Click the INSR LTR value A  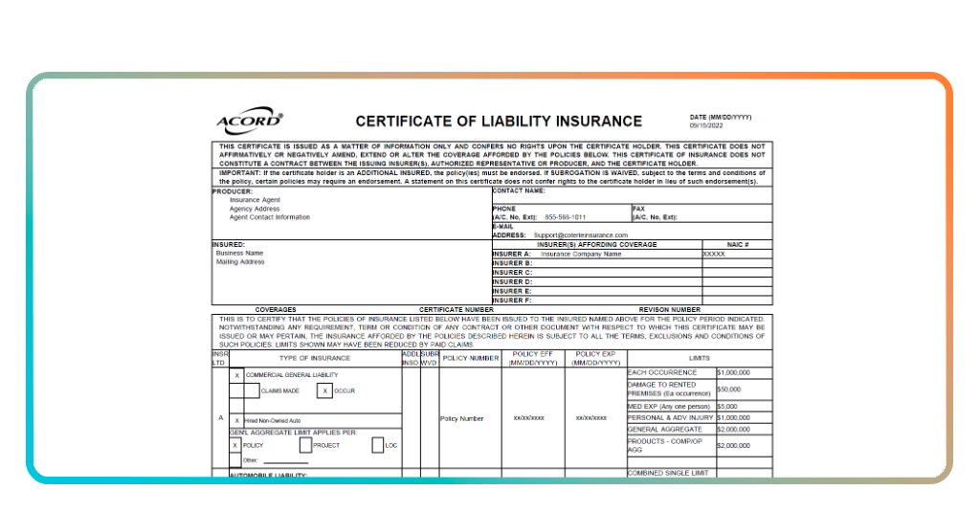pos(221,418)
